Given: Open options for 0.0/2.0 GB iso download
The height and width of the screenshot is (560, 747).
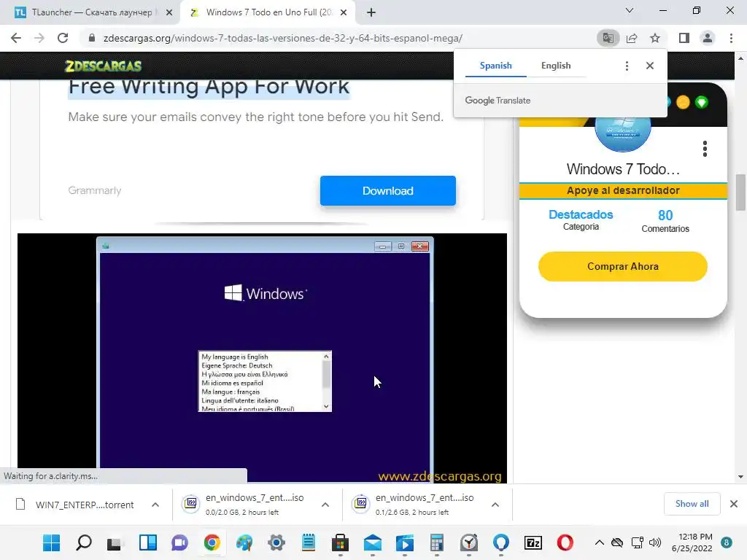Looking at the screenshot, I should (325, 505).
